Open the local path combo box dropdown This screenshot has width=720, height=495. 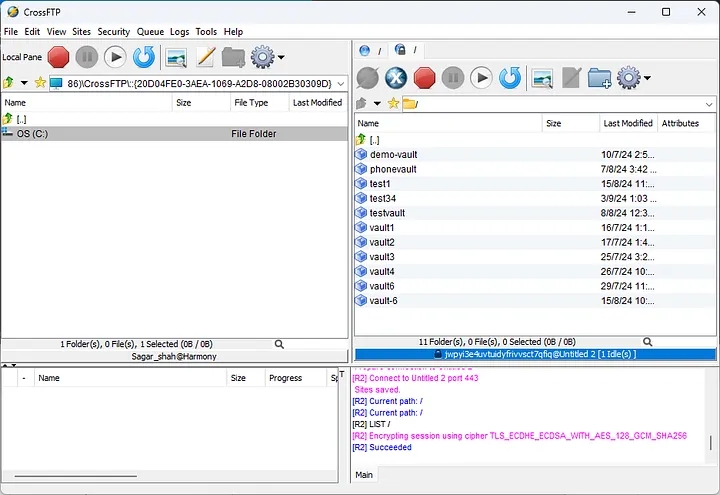[x=341, y=84]
